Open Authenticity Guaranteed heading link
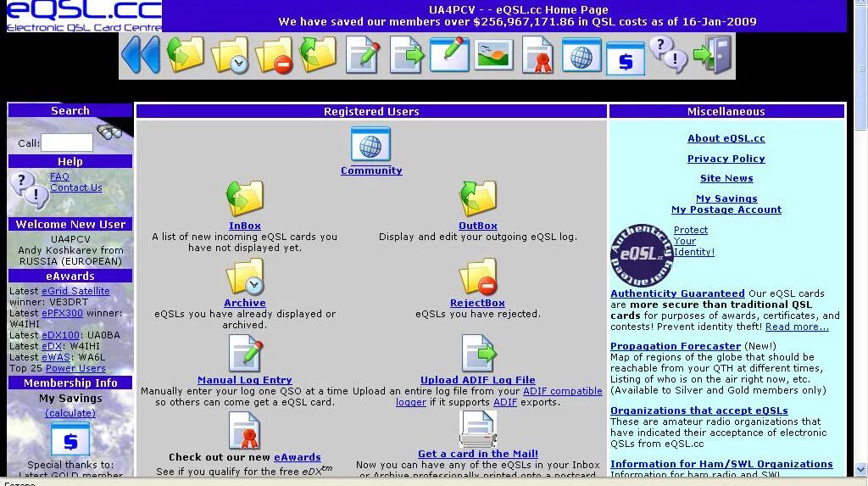 (677, 293)
